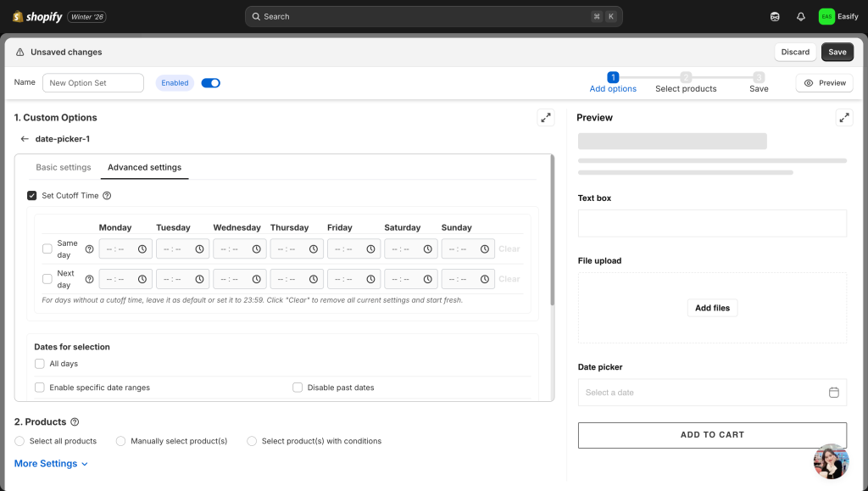Go to the Select products step

point(686,82)
